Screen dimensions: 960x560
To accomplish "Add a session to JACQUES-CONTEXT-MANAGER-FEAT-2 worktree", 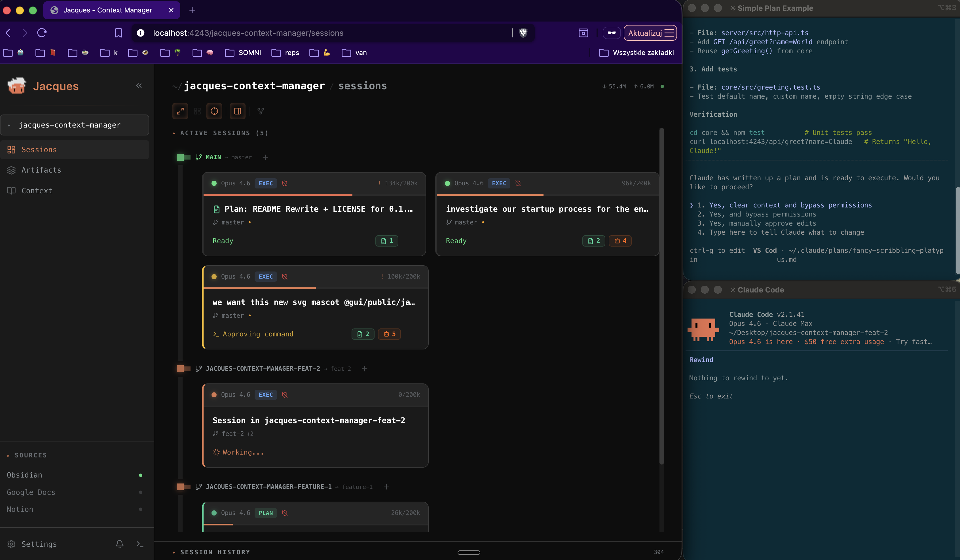I will tap(365, 368).
